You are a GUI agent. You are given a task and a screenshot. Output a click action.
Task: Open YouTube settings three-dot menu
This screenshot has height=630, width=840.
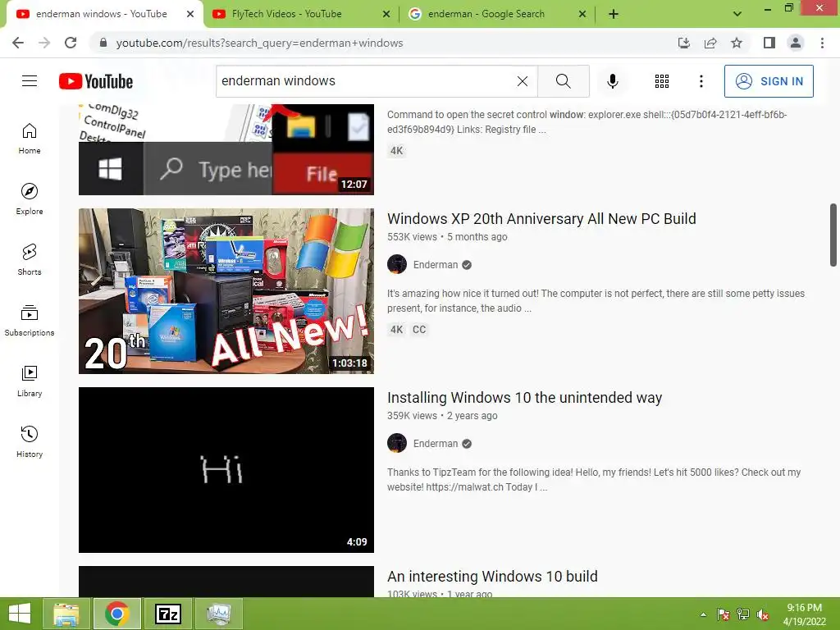coord(701,81)
